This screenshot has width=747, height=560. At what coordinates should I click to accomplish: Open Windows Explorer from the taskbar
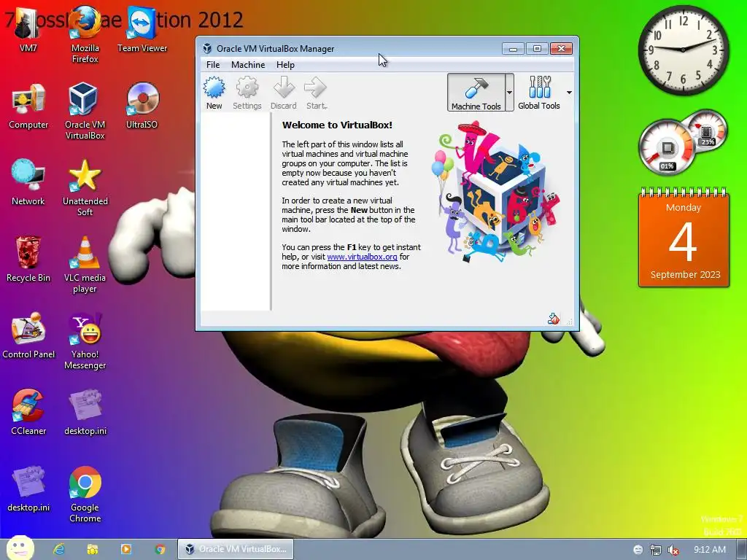pos(93,549)
